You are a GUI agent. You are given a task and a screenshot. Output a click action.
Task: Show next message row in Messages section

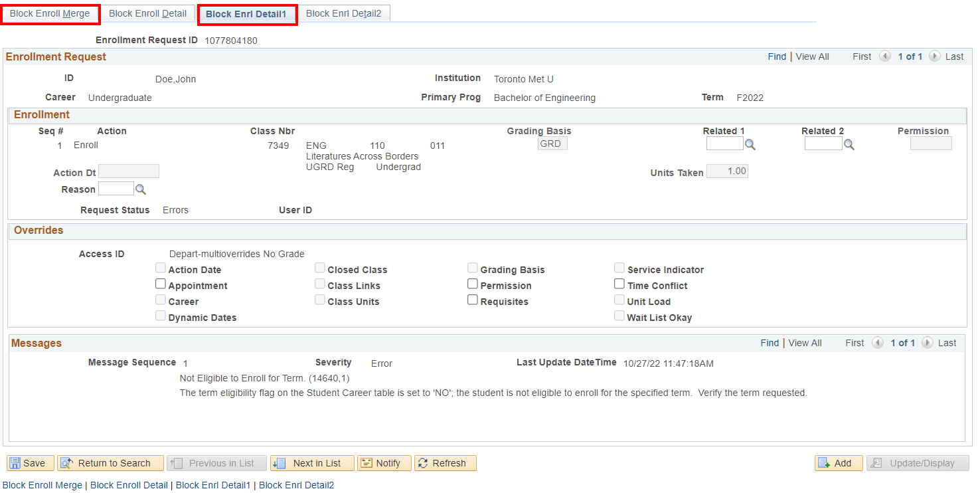pyautogui.click(x=927, y=343)
